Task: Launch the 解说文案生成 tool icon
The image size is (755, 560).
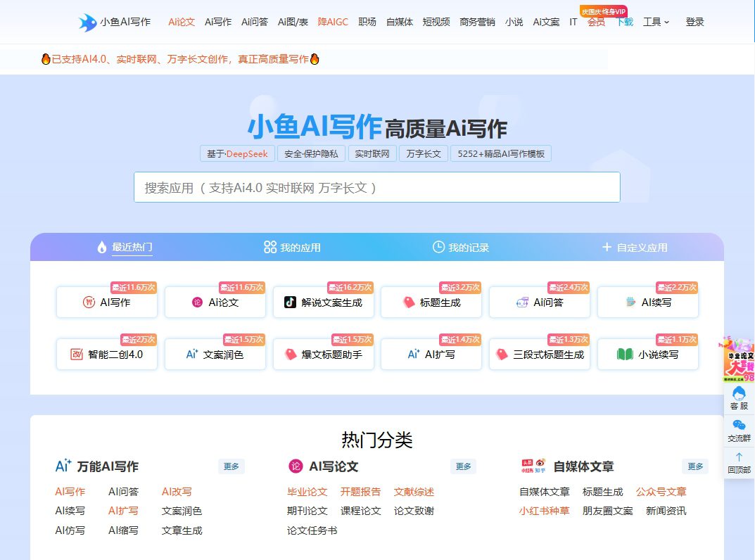Action: pos(292,302)
